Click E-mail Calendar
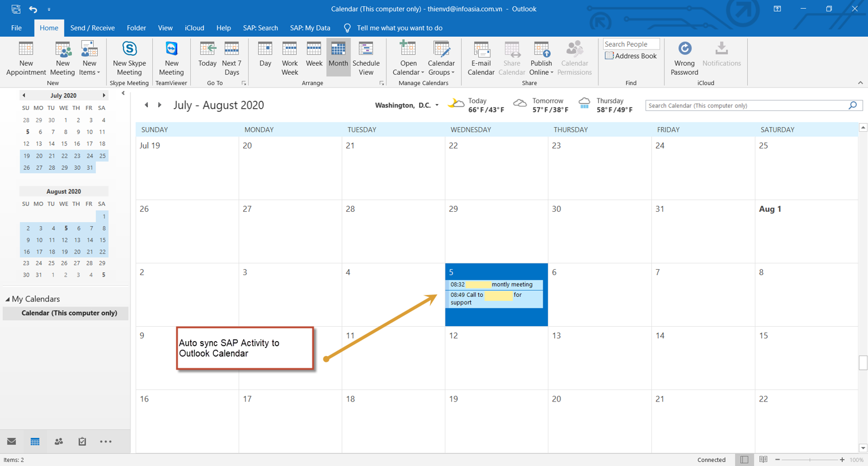Viewport: 868px width, 466px height. [481, 59]
